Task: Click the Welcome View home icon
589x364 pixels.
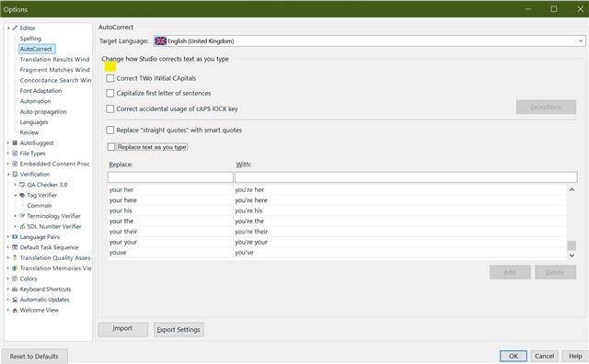Action: pos(15,310)
